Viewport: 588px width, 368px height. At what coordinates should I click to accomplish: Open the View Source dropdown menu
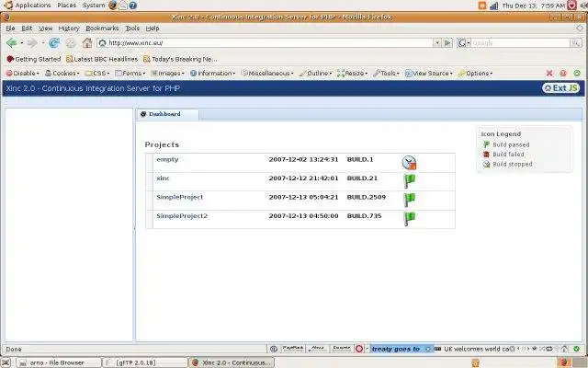[429, 74]
